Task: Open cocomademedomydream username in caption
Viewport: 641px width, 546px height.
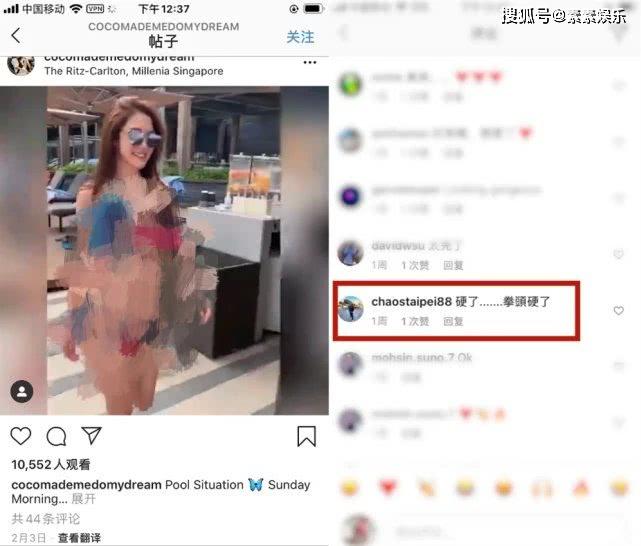Action: tap(86, 485)
